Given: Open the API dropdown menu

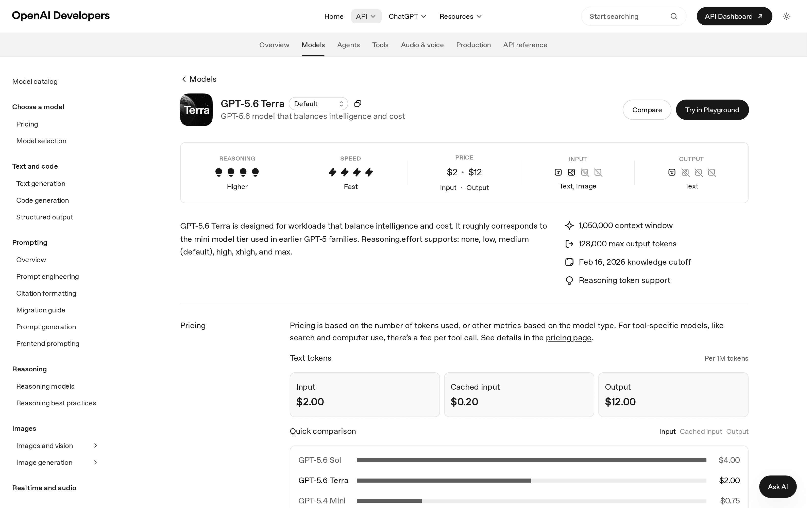Looking at the screenshot, I should (x=366, y=16).
